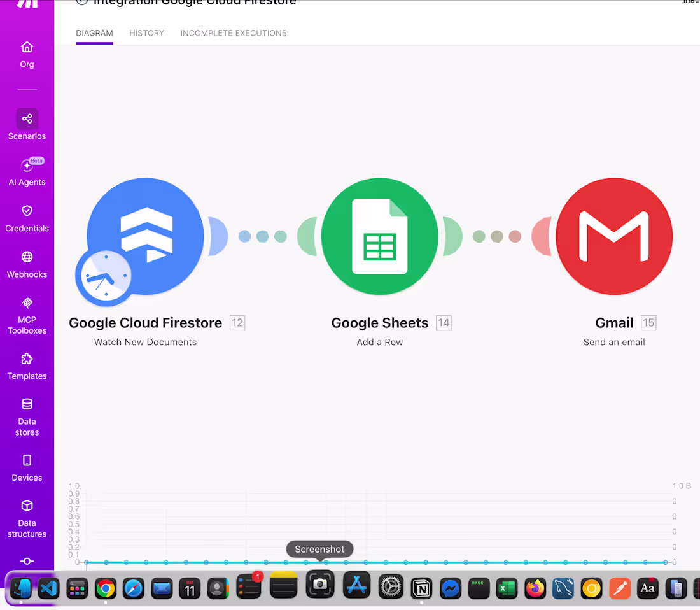Open the Firestore schedule clock icon
Image resolution: width=700 pixels, height=610 pixels.
point(106,277)
